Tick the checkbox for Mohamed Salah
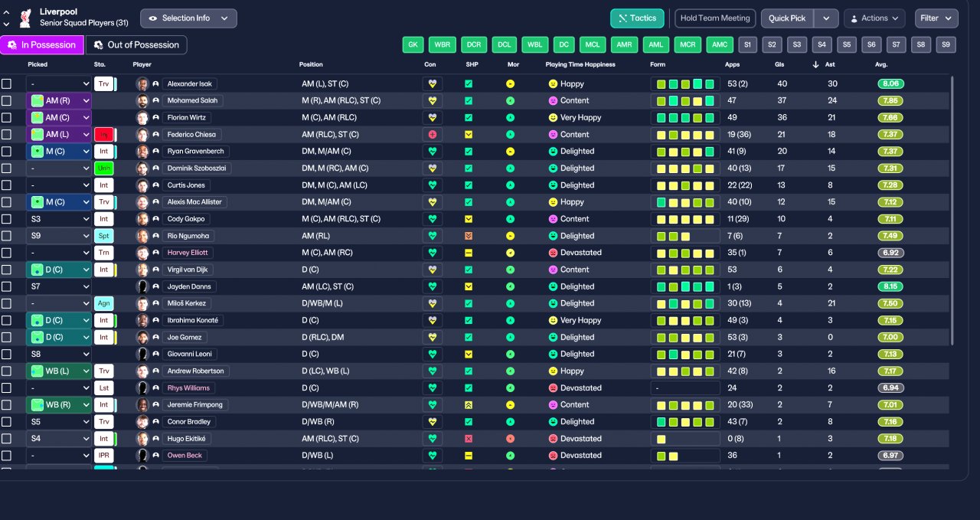The width and height of the screenshot is (980, 520). [6, 100]
